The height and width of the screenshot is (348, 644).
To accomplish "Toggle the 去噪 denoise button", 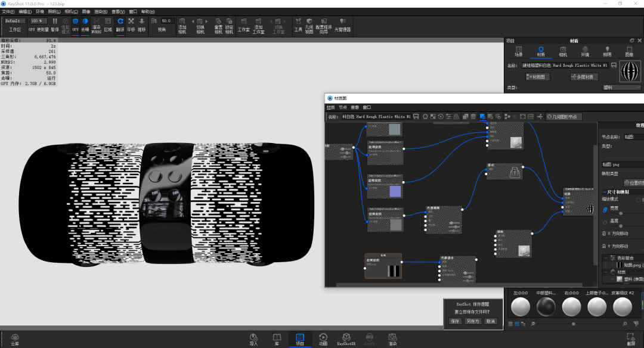I will (x=85, y=25).
